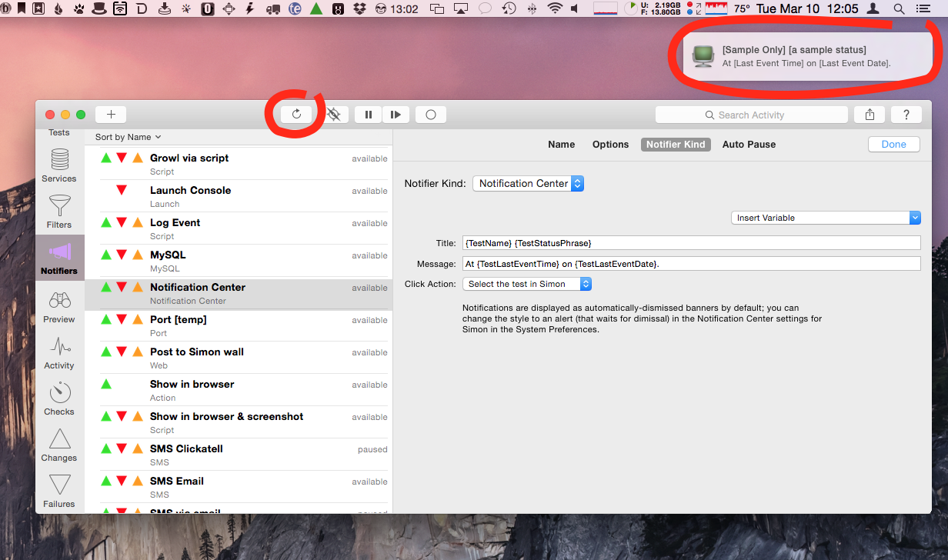Click the user account icon in menu bar
Screen dimensions: 948x560
click(873, 9)
